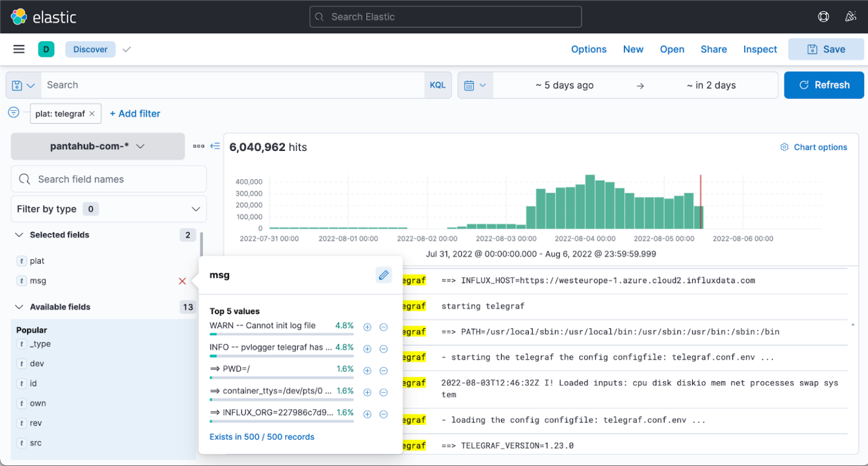Collapse the Available fields section

(20, 307)
